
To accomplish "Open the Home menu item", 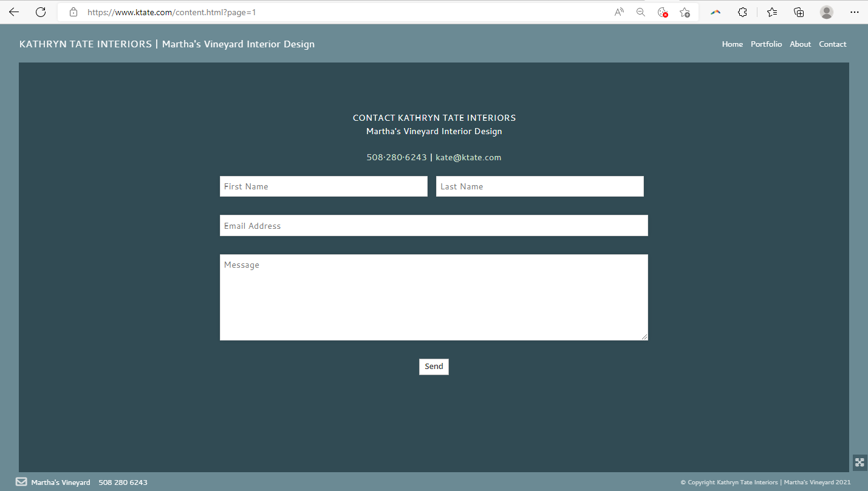I will point(732,44).
